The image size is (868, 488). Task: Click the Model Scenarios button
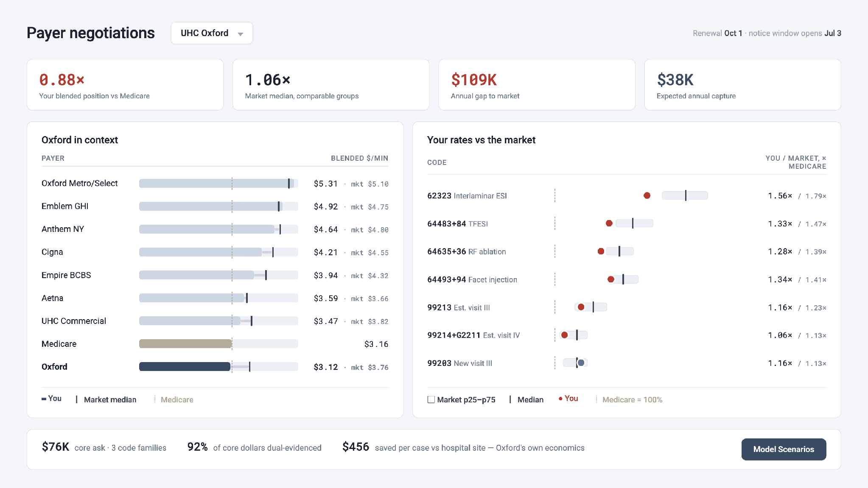(x=784, y=449)
